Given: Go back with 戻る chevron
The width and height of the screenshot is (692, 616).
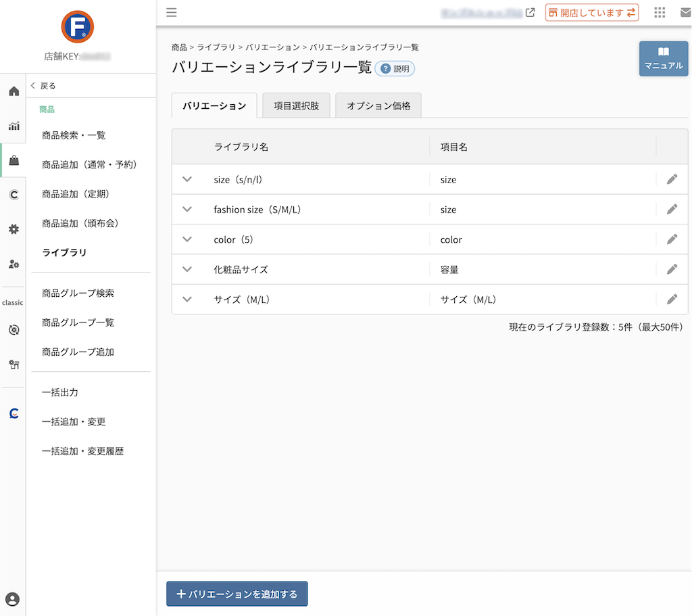Looking at the screenshot, I should [43, 86].
